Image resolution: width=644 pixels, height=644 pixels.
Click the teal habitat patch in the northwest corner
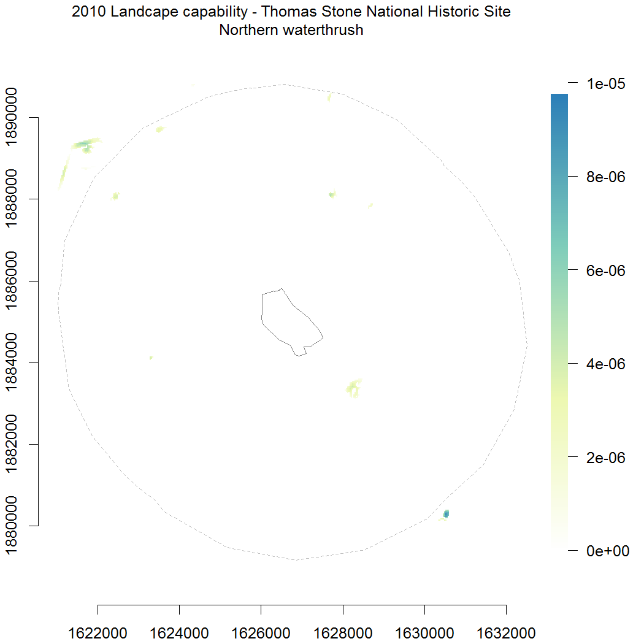[x=85, y=145]
